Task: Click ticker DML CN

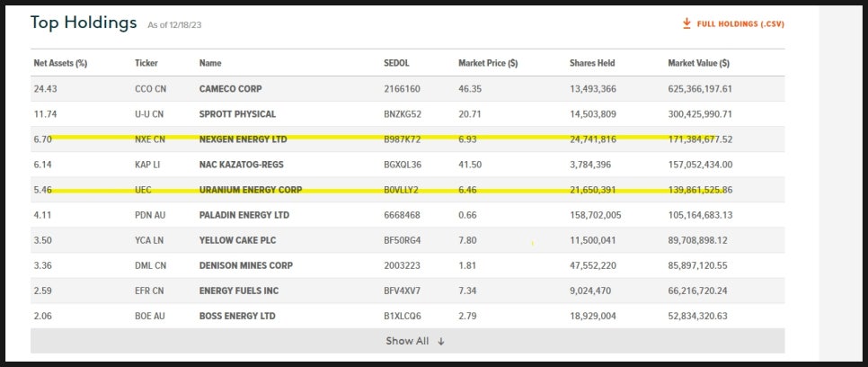Action: click(x=151, y=265)
